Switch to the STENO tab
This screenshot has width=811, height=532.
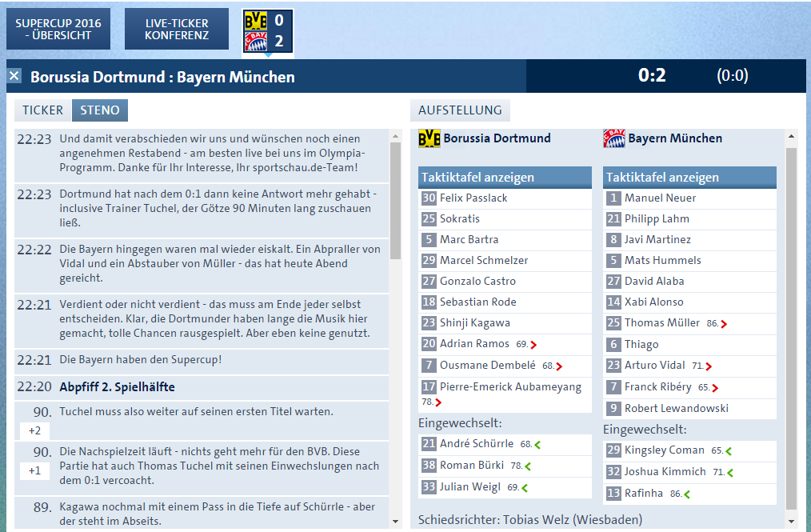click(100, 110)
